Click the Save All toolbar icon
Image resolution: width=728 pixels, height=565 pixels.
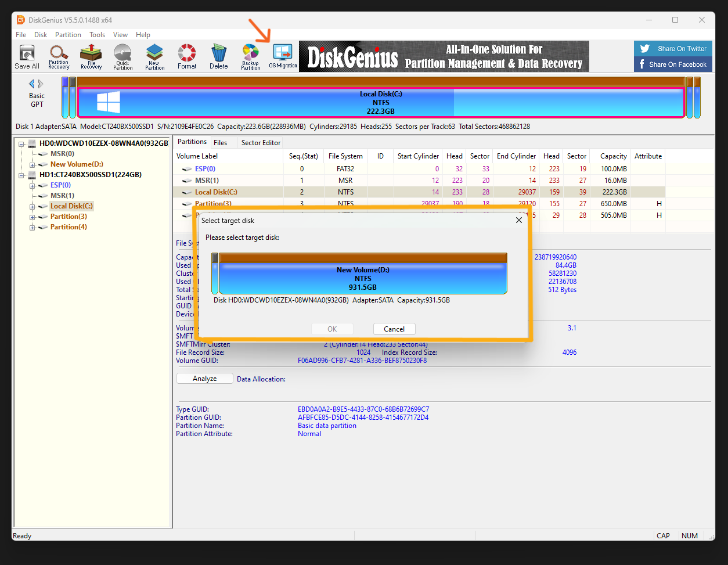click(x=27, y=56)
